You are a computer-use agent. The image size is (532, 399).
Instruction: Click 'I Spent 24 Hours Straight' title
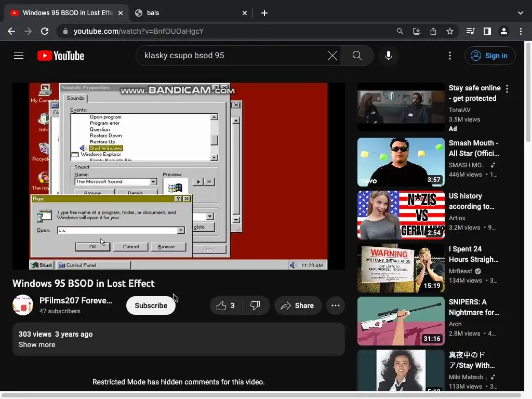[473, 254]
